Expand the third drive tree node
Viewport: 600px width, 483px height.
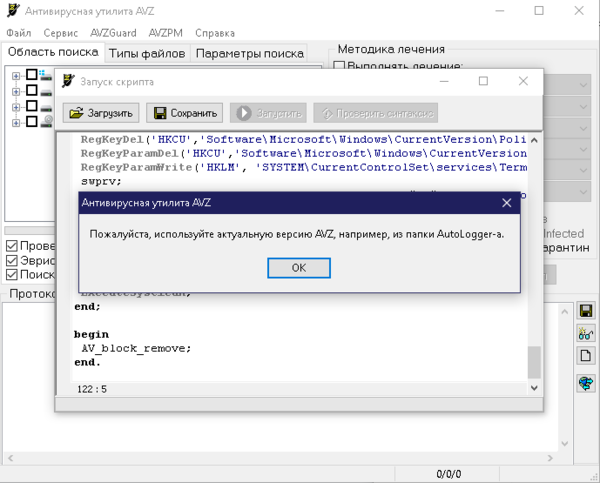pos(16,107)
